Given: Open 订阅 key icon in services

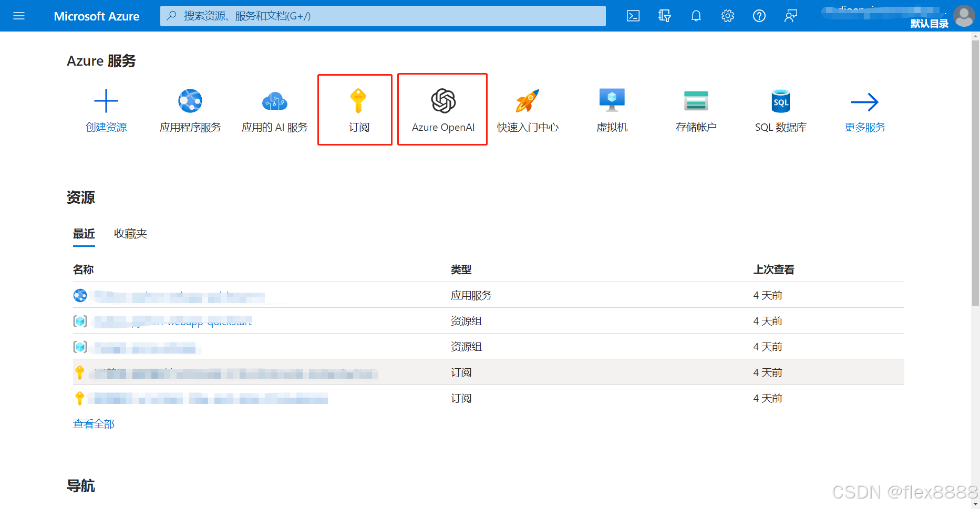Looking at the screenshot, I should click(x=358, y=101).
